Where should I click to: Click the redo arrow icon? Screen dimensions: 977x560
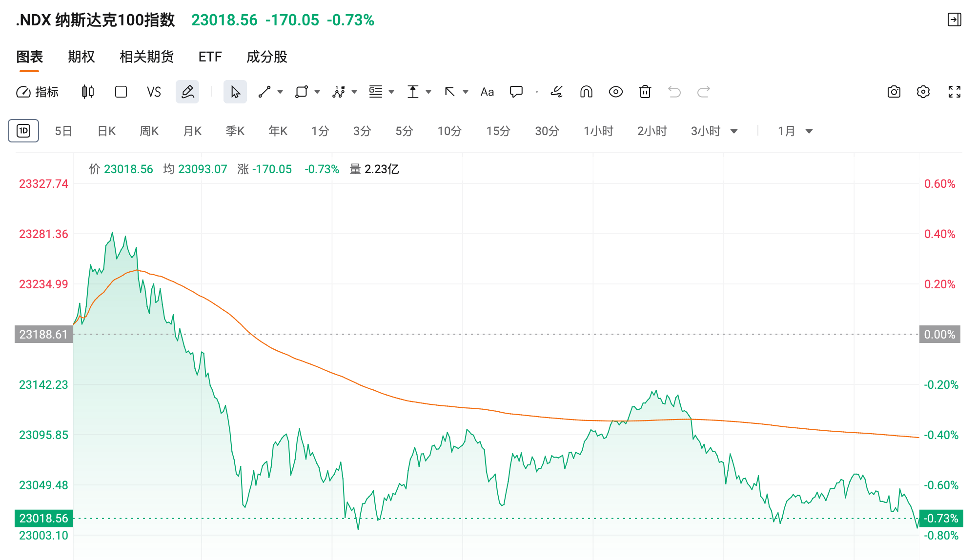coord(704,92)
